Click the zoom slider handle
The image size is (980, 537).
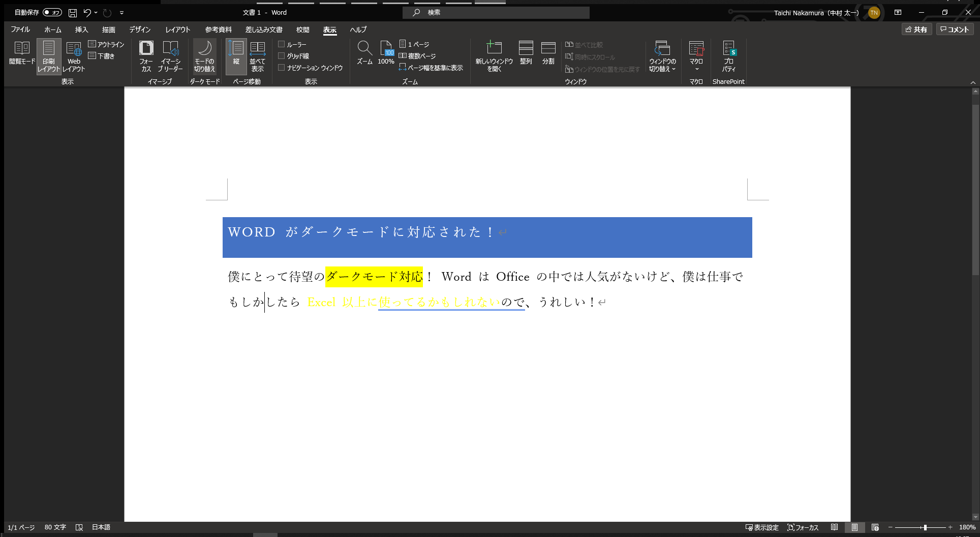coord(926,527)
